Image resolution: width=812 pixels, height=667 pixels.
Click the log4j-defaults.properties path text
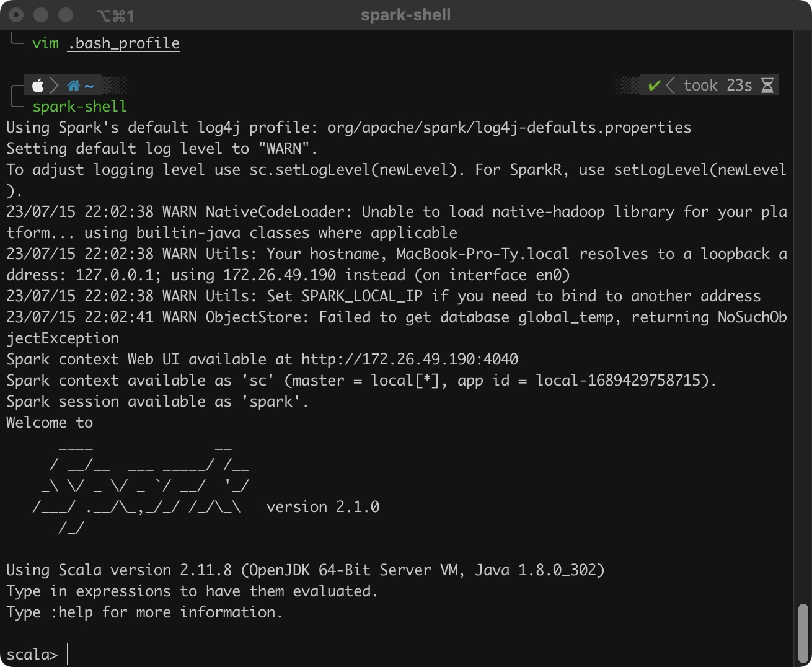click(509, 128)
